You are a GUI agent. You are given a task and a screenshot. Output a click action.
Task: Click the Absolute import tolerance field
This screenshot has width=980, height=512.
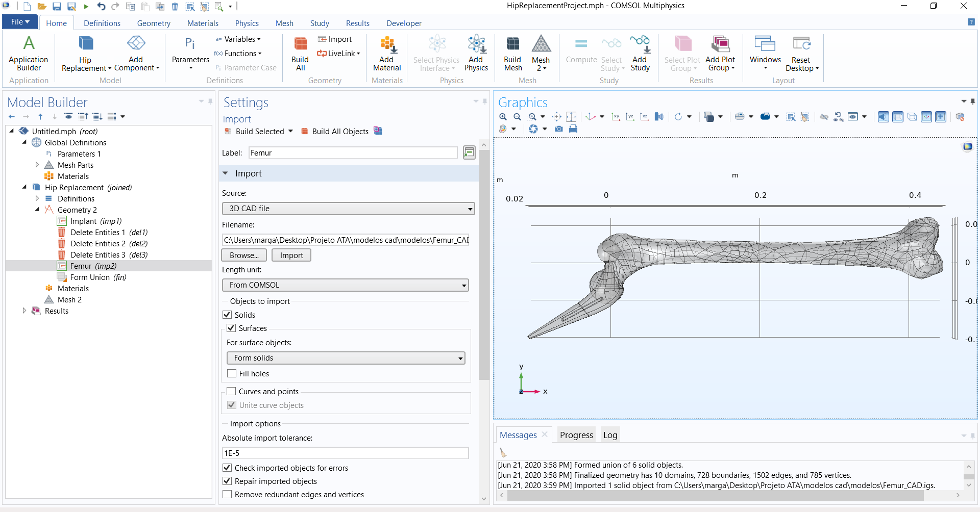pyautogui.click(x=346, y=453)
